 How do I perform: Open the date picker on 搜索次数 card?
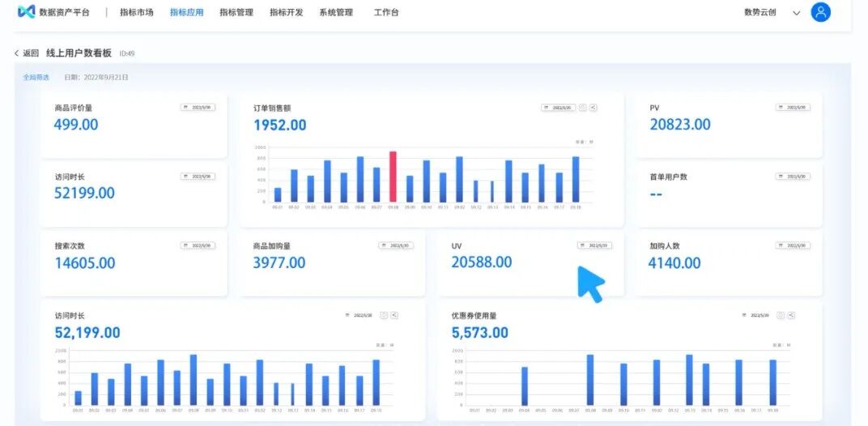(x=198, y=245)
